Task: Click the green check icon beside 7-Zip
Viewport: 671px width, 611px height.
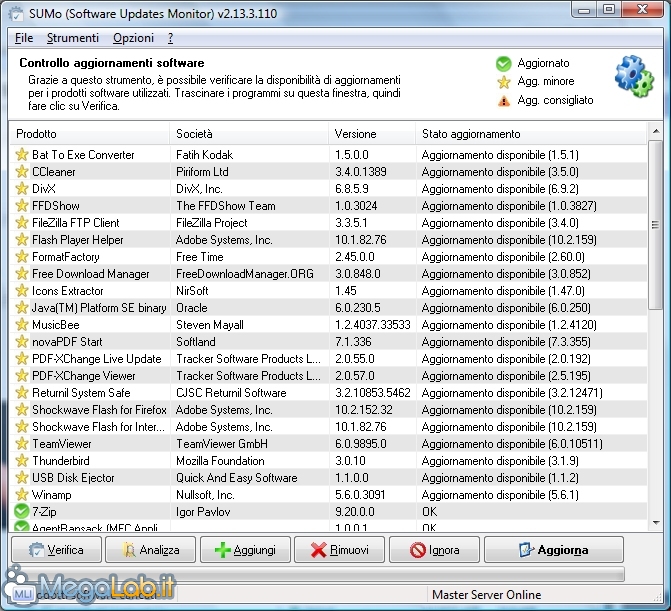Action: click(x=21, y=511)
